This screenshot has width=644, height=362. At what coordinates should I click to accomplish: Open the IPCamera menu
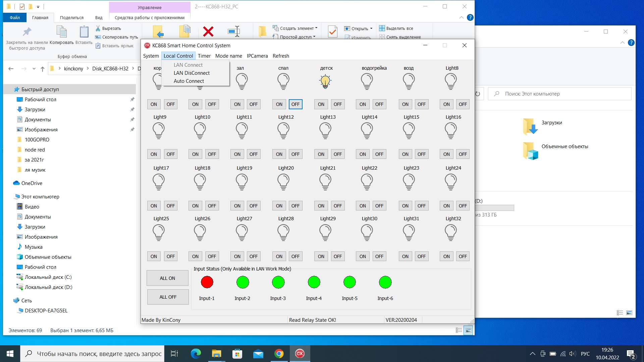pyautogui.click(x=257, y=56)
